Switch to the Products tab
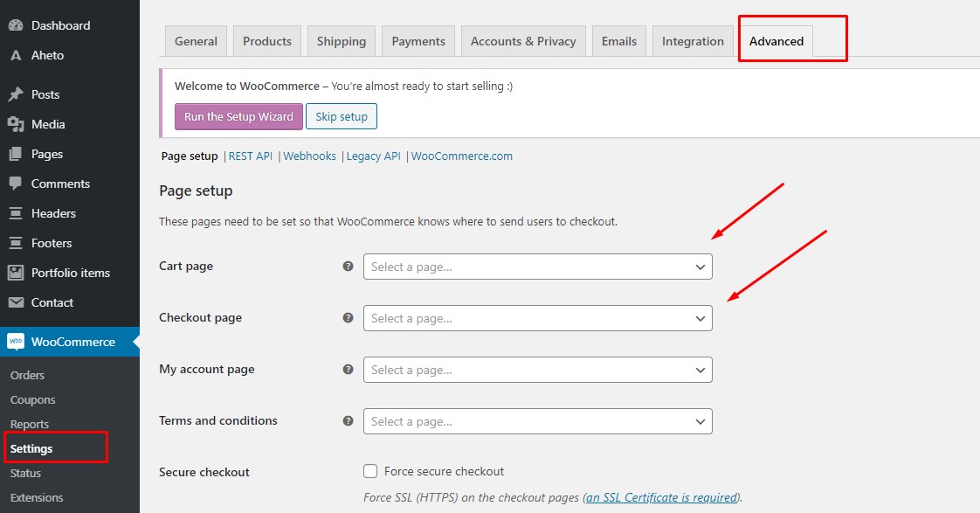Viewport: 980px width, 513px height. (x=267, y=41)
